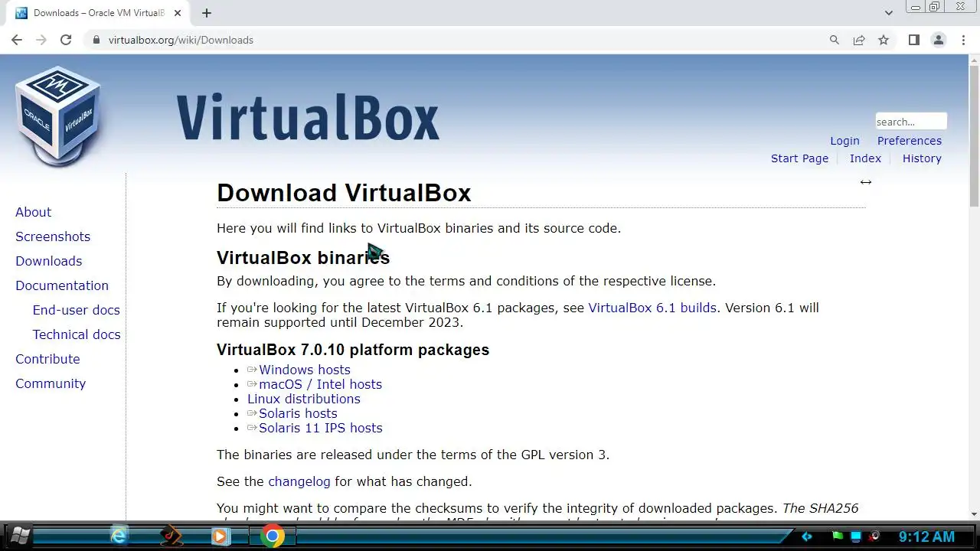Focus the VirtualBox site search box
980x551 pixels.
[911, 122]
